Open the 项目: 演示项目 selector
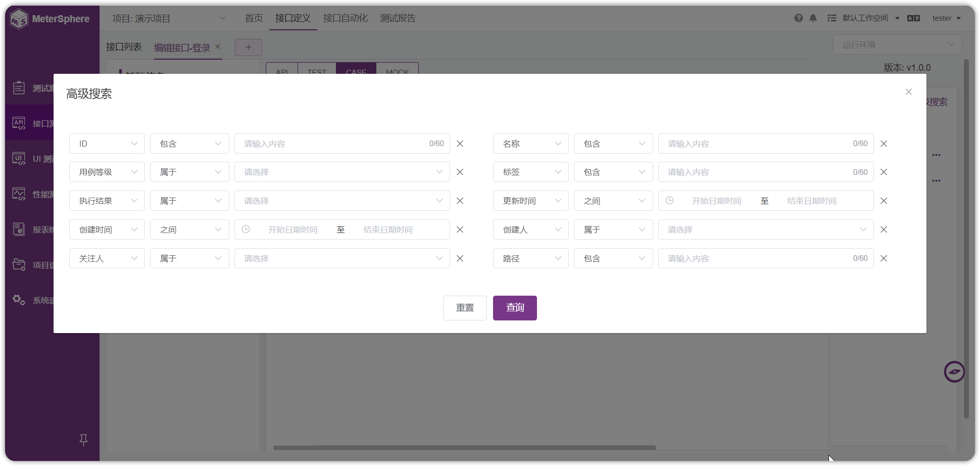This screenshot has width=980, height=466. (x=169, y=19)
